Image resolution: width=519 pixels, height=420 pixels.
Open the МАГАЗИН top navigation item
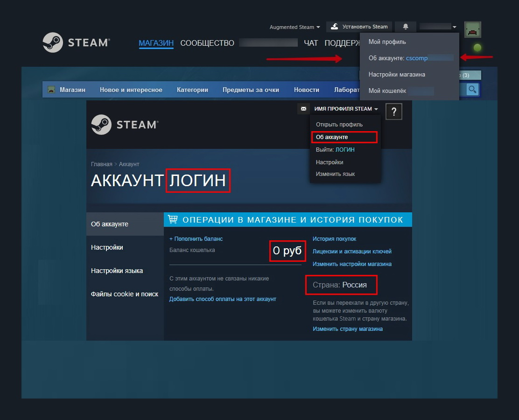(156, 43)
